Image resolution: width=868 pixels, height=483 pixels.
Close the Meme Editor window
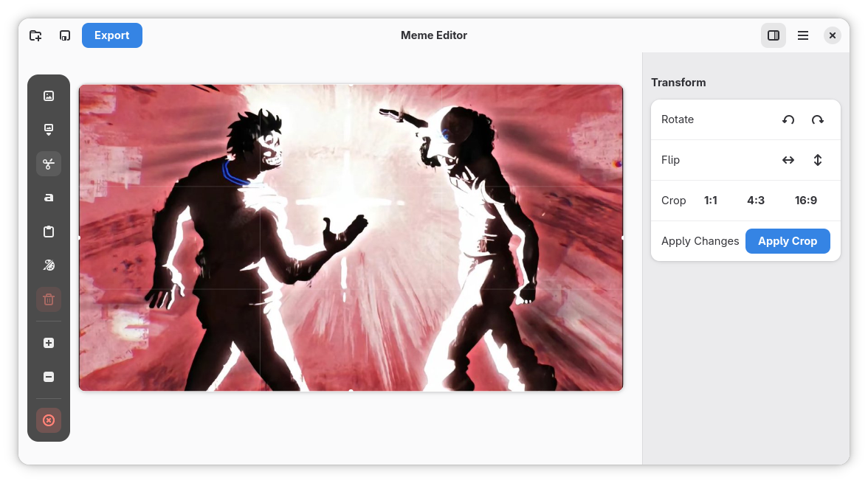[x=832, y=35]
